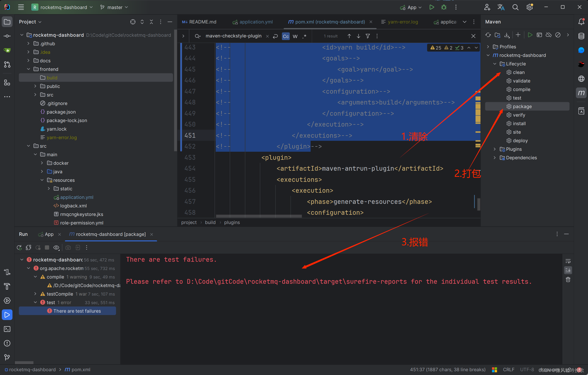Open App run configuration dropdown

(411, 7)
